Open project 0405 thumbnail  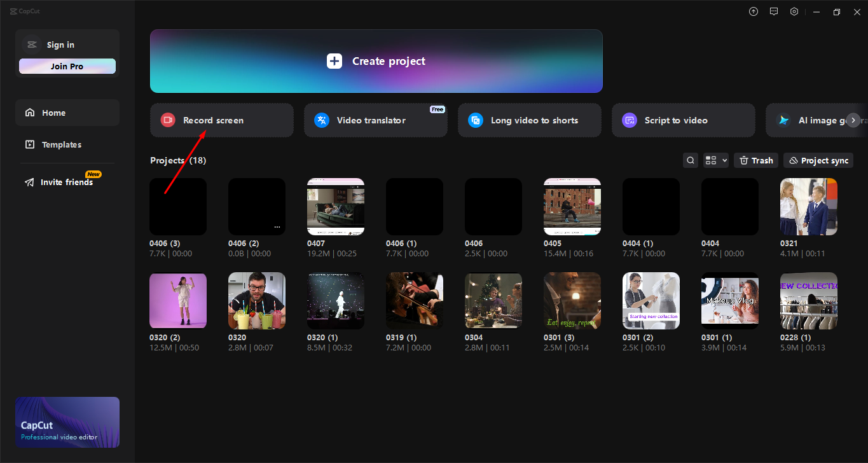572,207
